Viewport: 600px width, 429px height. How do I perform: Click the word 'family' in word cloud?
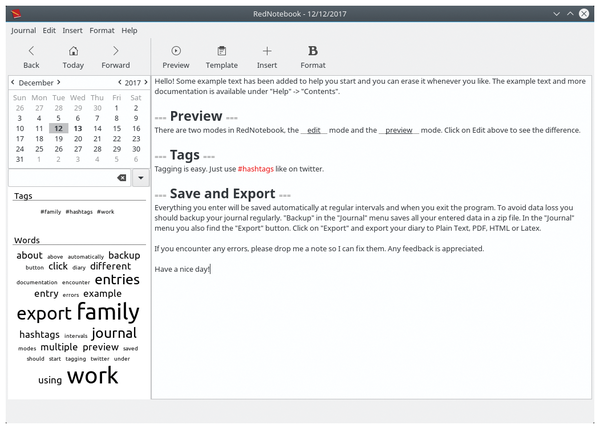point(108,312)
